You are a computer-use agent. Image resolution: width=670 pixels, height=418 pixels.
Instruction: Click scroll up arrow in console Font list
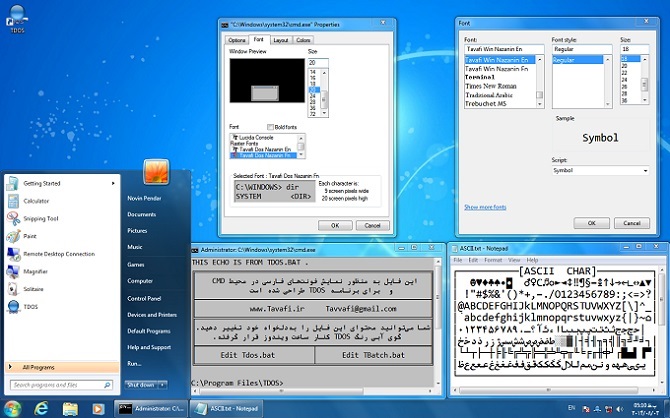[301, 138]
